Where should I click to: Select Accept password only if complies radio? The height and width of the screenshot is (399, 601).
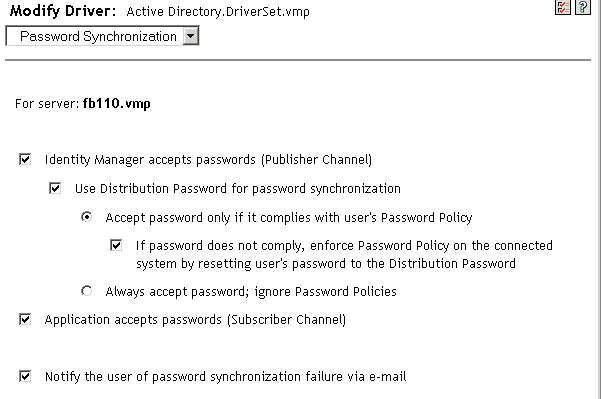pos(87,217)
